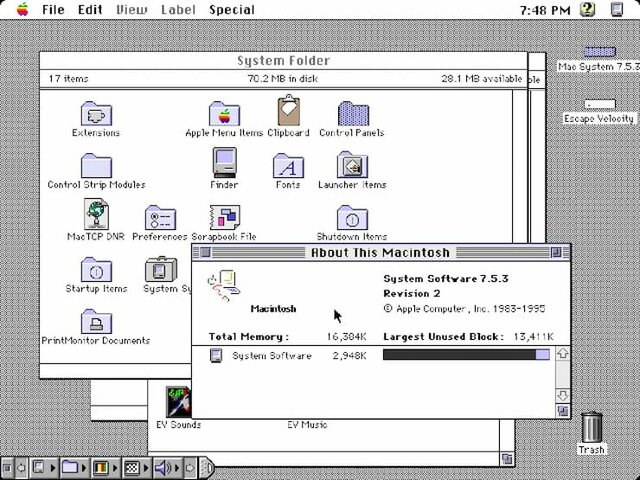Viewport: 640px width, 480px height.
Task: Open the Preferences folder
Action: coord(160,217)
